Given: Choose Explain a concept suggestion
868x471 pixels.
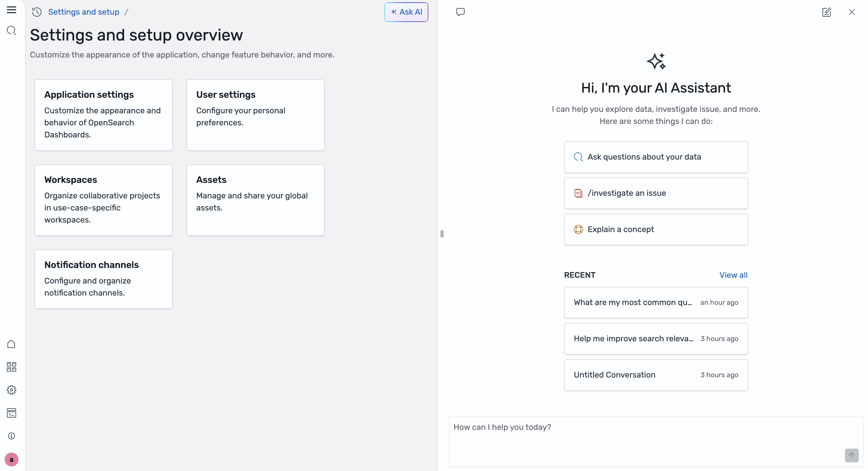Looking at the screenshot, I should point(656,229).
